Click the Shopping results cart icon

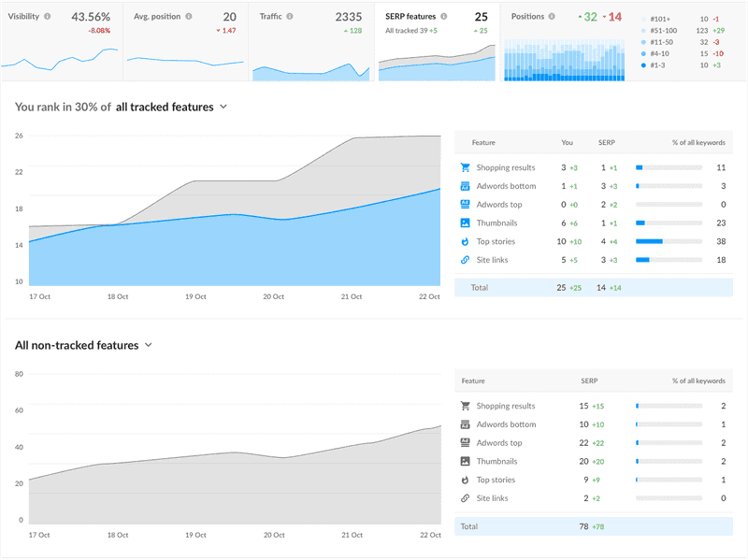[x=464, y=167]
